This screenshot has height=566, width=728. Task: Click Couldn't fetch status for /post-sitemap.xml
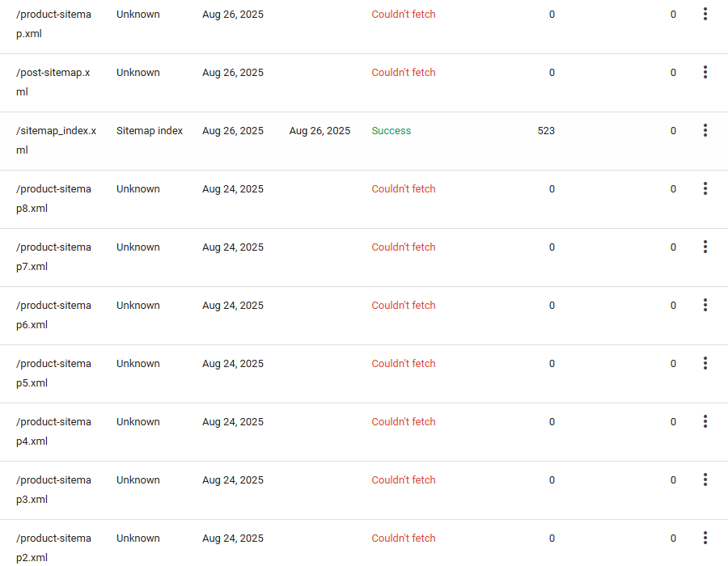click(x=403, y=73)
